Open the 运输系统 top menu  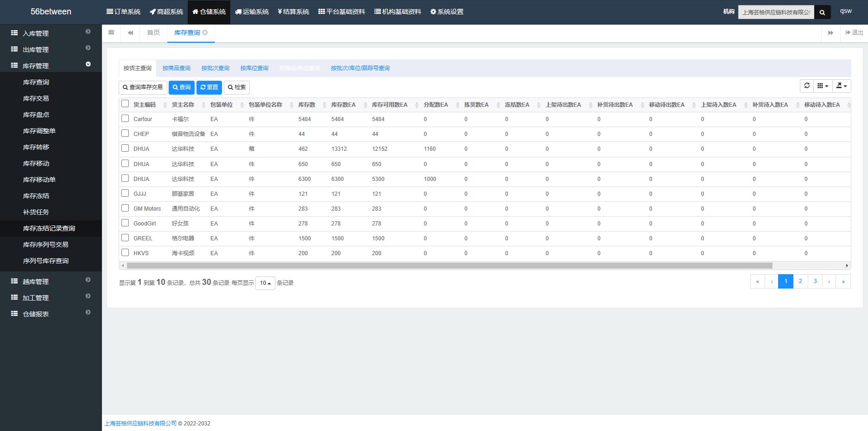coord(252,12)
